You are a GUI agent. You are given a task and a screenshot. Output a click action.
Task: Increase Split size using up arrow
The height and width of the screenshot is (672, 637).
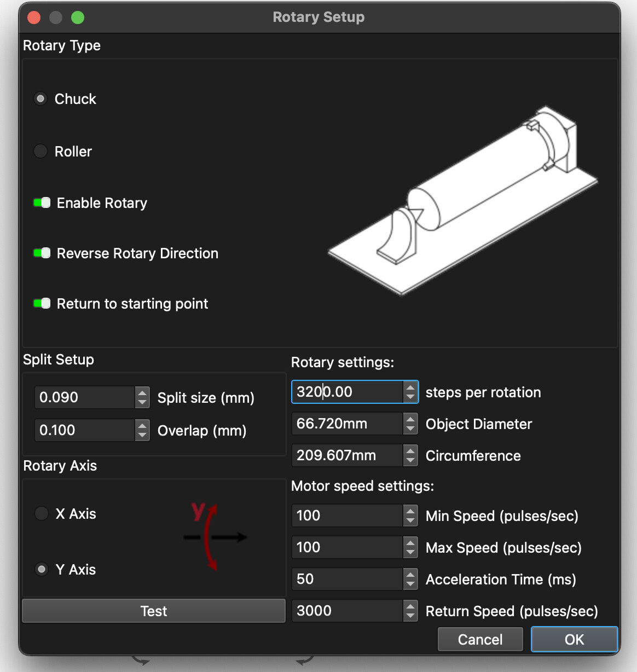[142, 392]
